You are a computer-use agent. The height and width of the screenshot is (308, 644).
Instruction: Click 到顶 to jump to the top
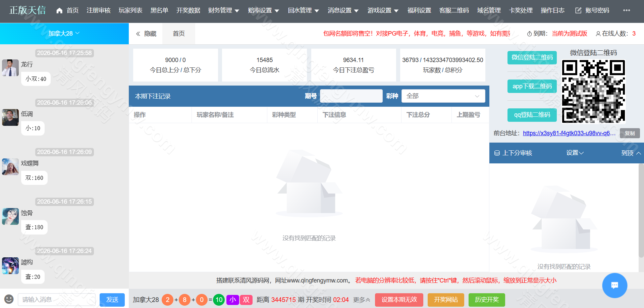click(631, 153)
